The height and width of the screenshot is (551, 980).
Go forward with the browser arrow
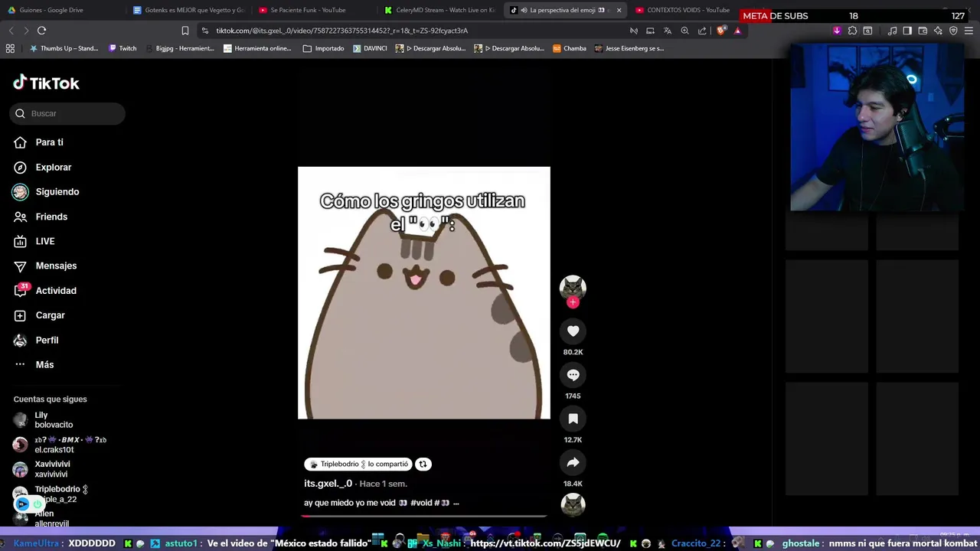[x=26, y=31]
